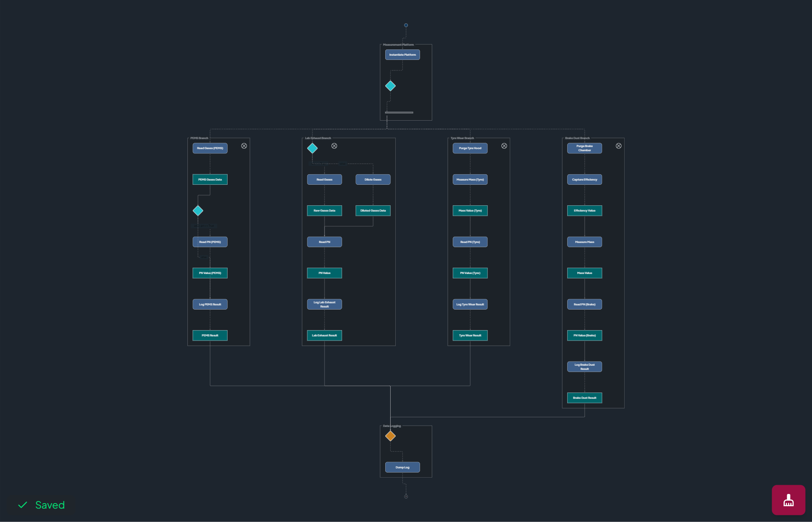This screenshot has height=522, width=812.
Task: Click the Saved status text
Action: (50, 505)
